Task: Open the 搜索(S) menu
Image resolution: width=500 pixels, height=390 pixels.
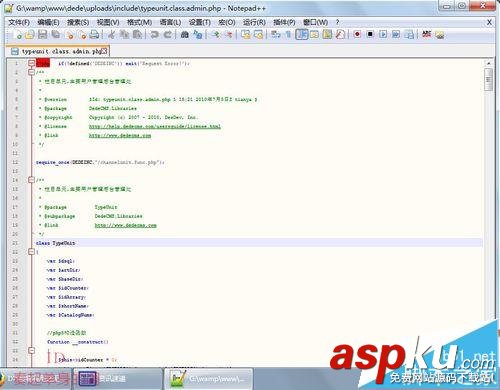Action: (x=78, y=22)
